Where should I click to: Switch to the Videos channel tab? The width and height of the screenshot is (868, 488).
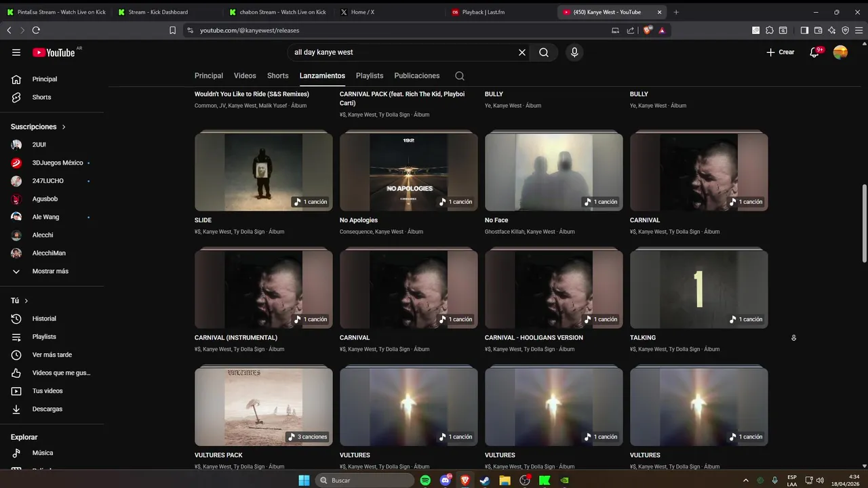(x=245, y=76)
